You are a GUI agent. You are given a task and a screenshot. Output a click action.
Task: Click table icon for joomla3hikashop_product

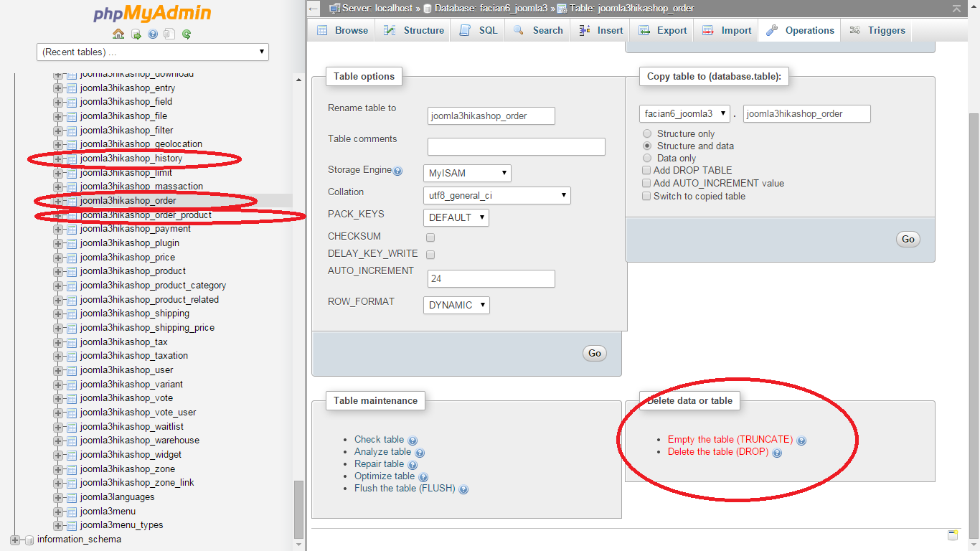point(72,271)
